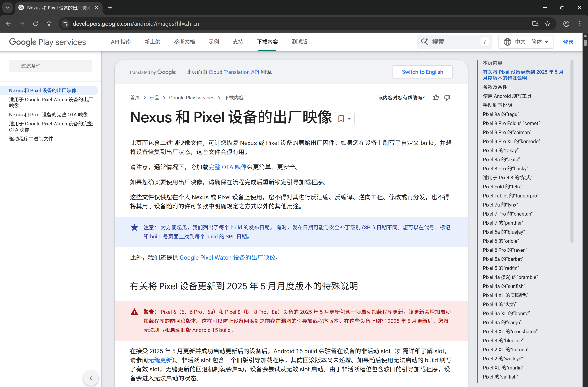
Task: Jump to Pixel 7 Pro 的"cheetah"
Action: 508,214
